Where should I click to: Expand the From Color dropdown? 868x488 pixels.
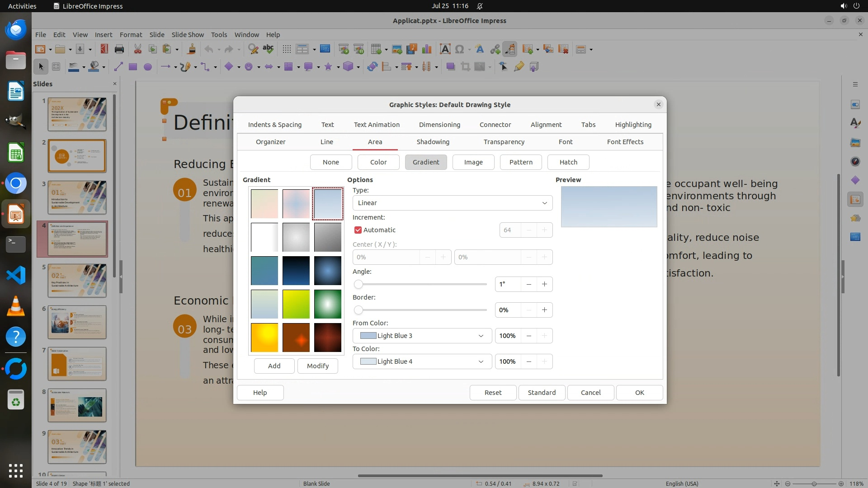(481, 336)
